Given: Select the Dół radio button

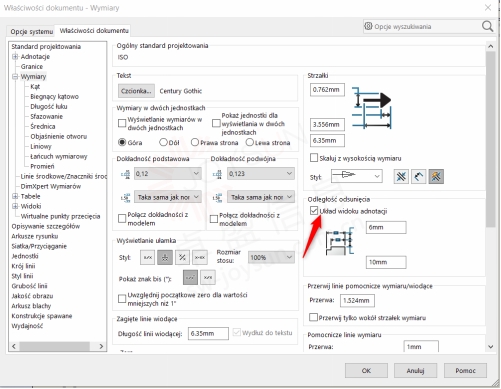Looking at the screenshot, I should [163, 142].
